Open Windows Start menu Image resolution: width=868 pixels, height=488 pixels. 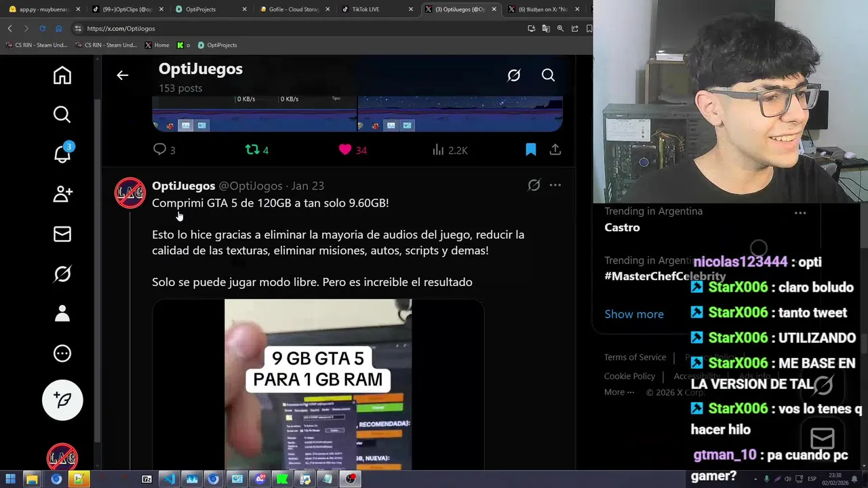(10, 479)
